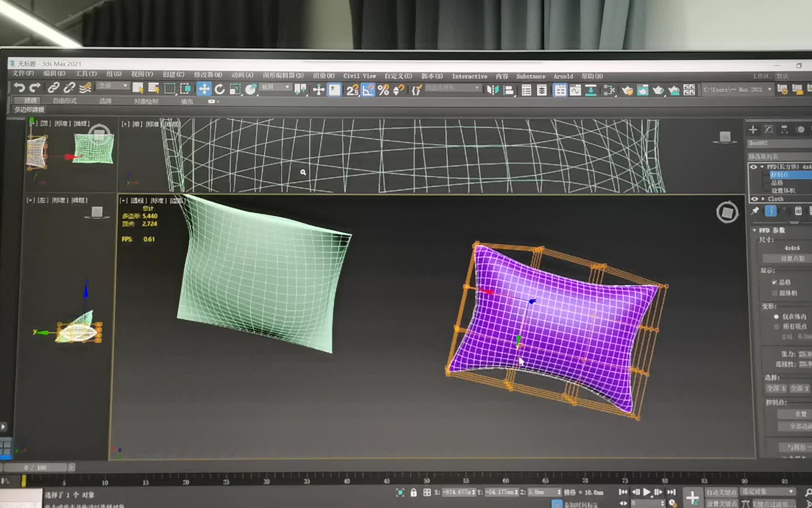Toggle the 源体积 display checkbox
The width and height of the screenshot is (812, 508).
[x=774, y=293]
